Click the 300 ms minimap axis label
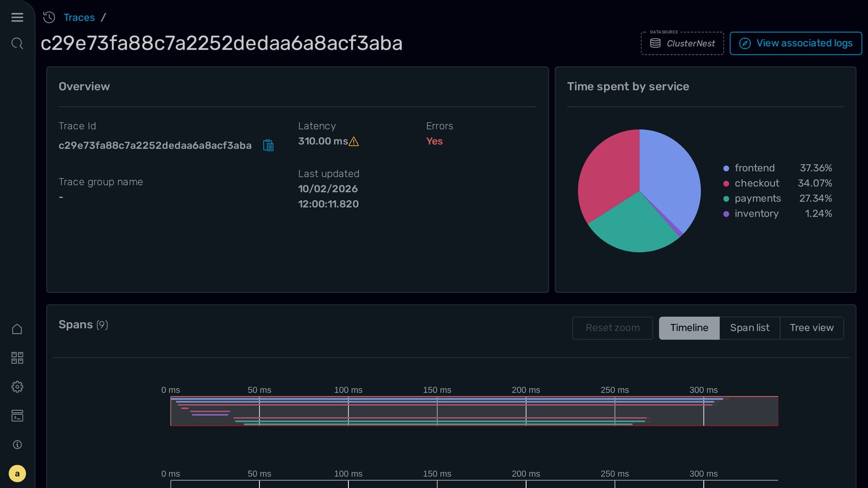Screen dimensions: 868x488 pyautogui.click(x=704, y=390)
